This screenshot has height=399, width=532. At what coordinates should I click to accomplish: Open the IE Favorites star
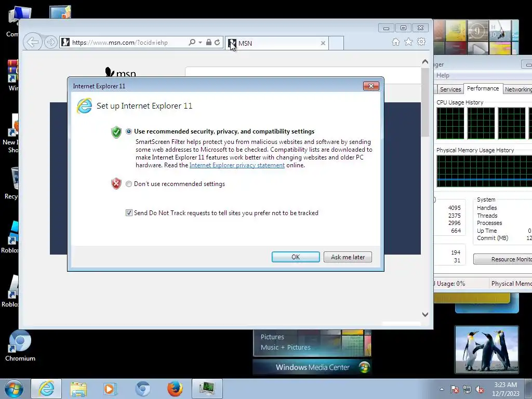click(x=408, y=42)
